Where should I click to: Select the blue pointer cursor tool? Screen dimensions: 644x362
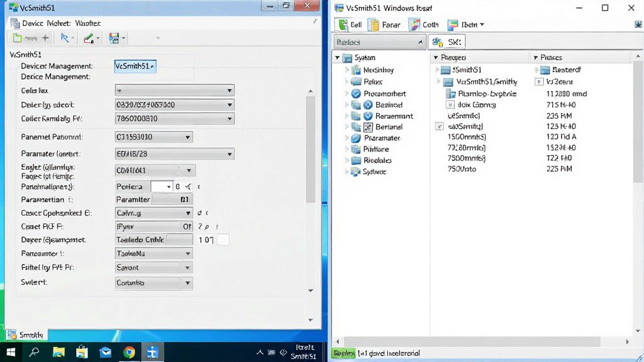pyautogui.click(x=65, y=38)
